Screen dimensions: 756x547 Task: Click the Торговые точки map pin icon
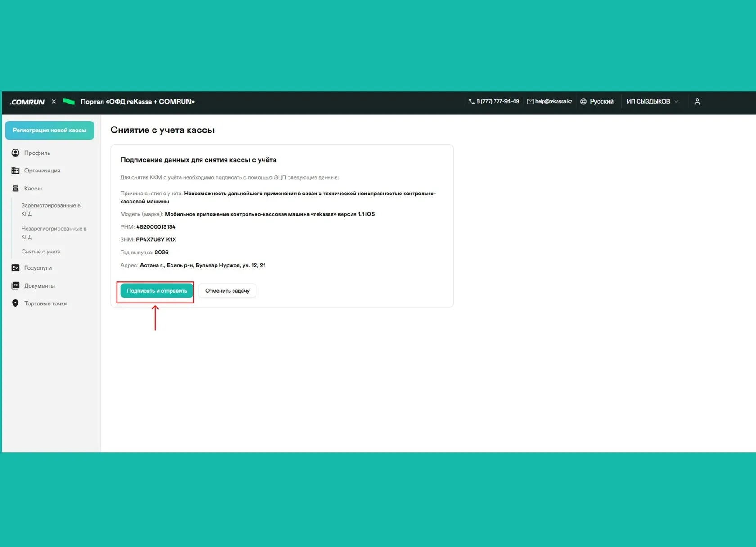(15, 303)
